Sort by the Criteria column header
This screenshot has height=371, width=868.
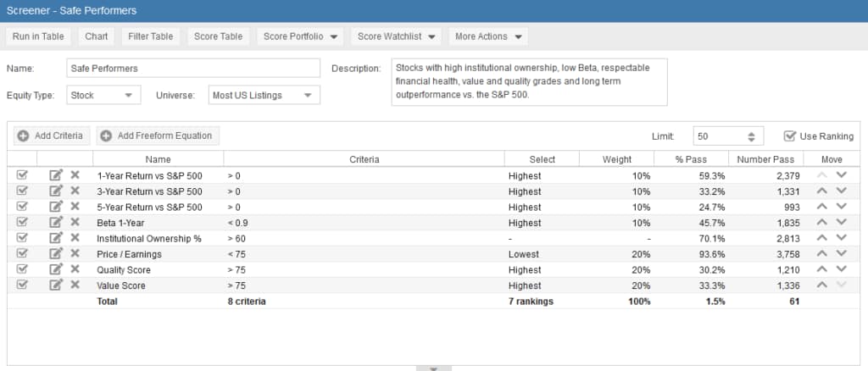point(364,159)
